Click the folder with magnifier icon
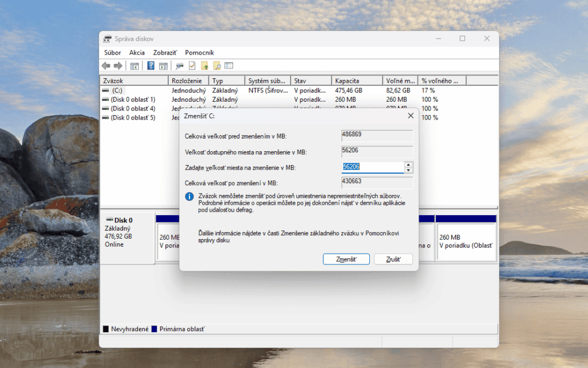 pyautogui.click(x=216, y=66)
